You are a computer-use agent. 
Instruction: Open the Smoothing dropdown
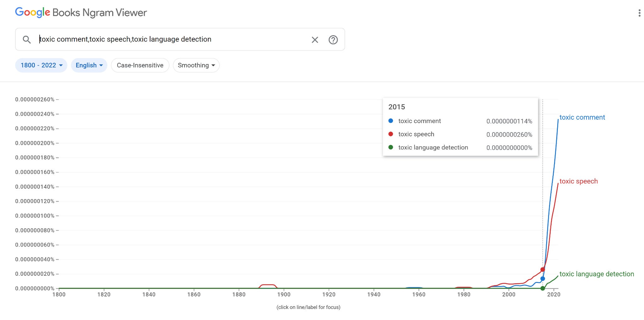(196, 65)
